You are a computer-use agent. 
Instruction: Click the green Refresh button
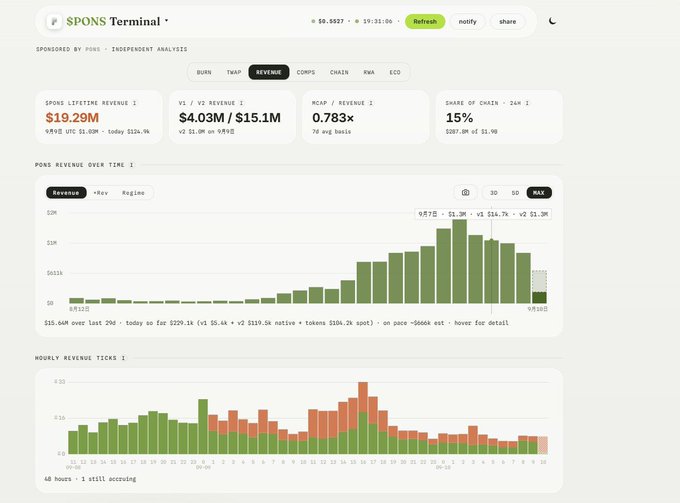[x=425, y=21]
